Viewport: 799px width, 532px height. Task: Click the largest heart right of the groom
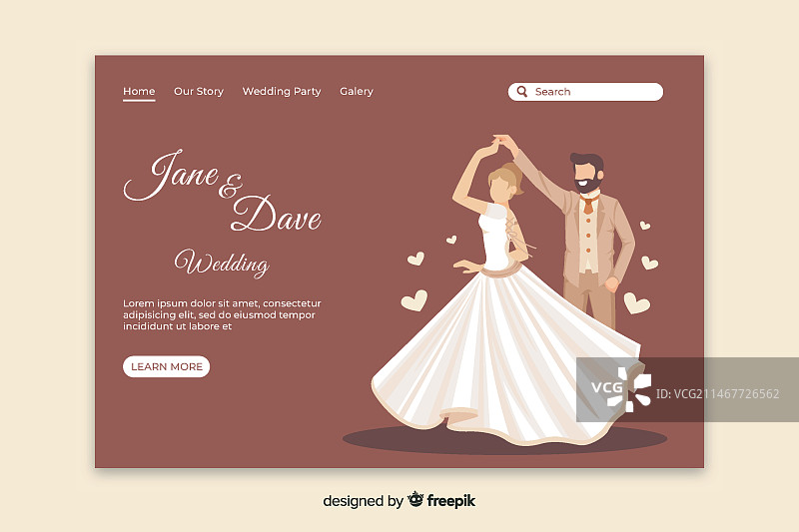(636, 302)
